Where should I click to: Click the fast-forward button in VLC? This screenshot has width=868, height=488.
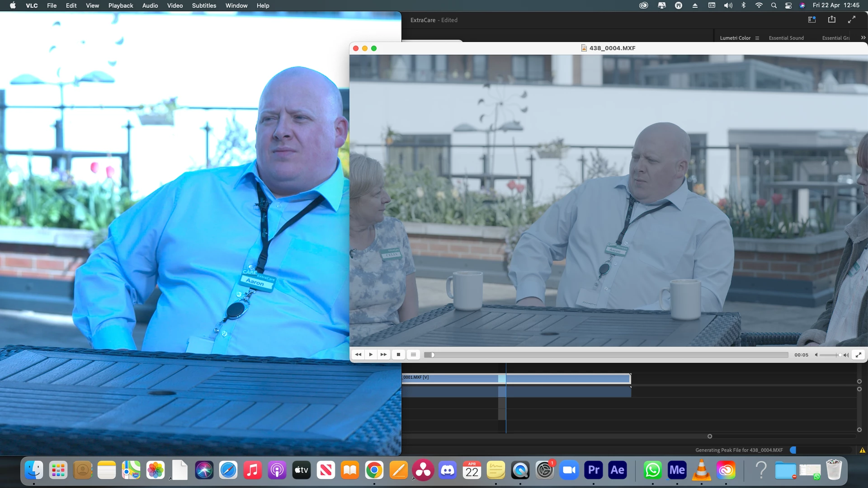coord(383,355)
